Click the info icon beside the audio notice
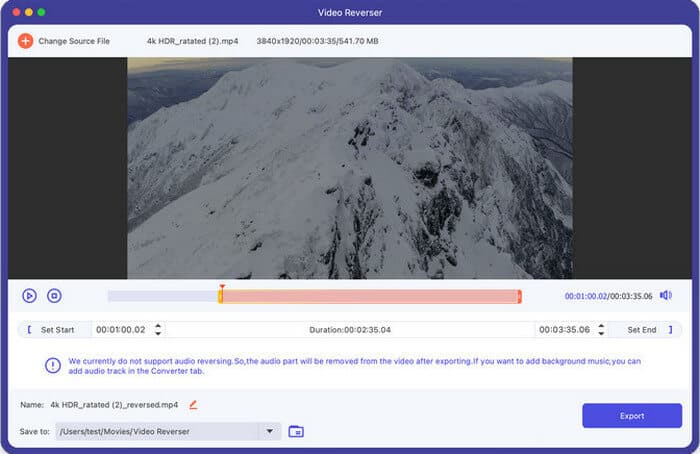The height and width of the screenshot is (454, 700). pyautogui.click(x=53, y=366)
